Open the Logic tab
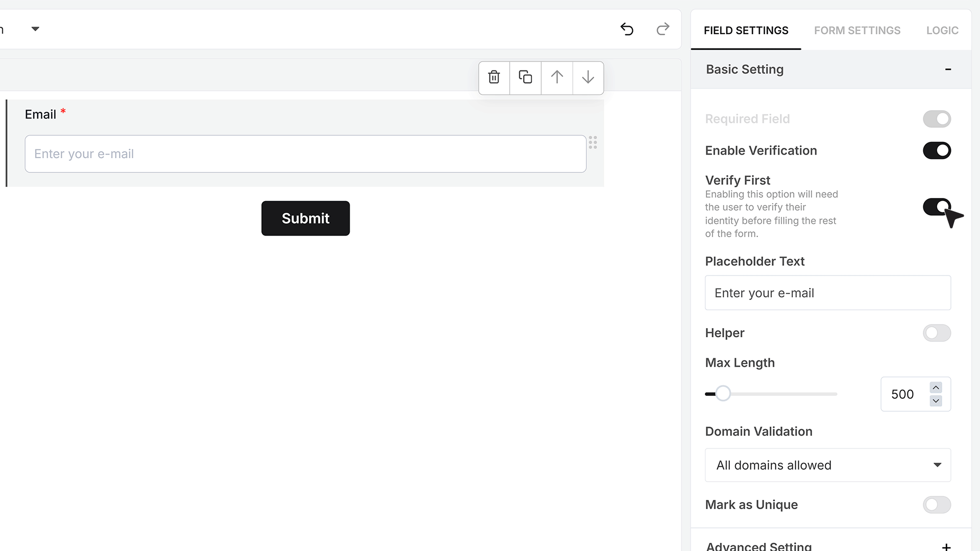This screenshot has width=980, height=551. pos(942,31)
